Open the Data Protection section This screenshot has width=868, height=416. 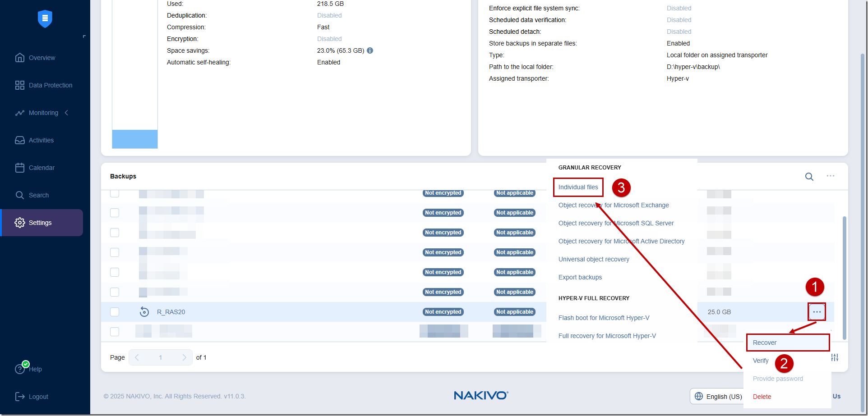click(x=51, y=85)
